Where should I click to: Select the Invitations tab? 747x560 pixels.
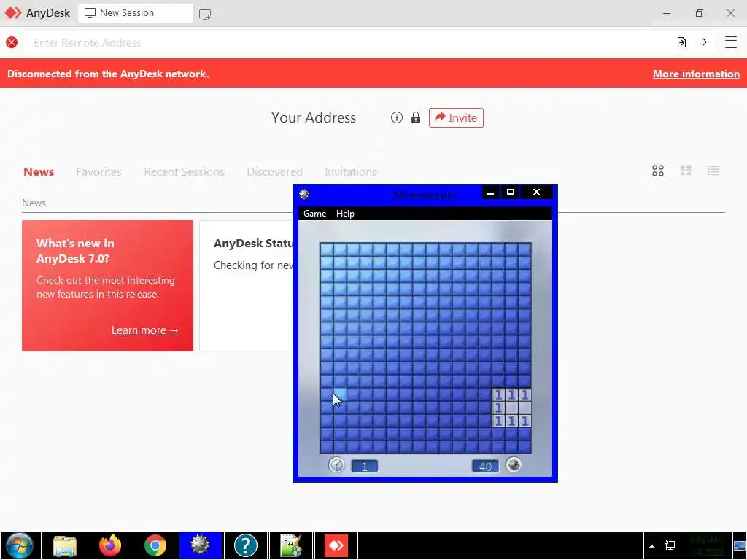pos(351,172)
